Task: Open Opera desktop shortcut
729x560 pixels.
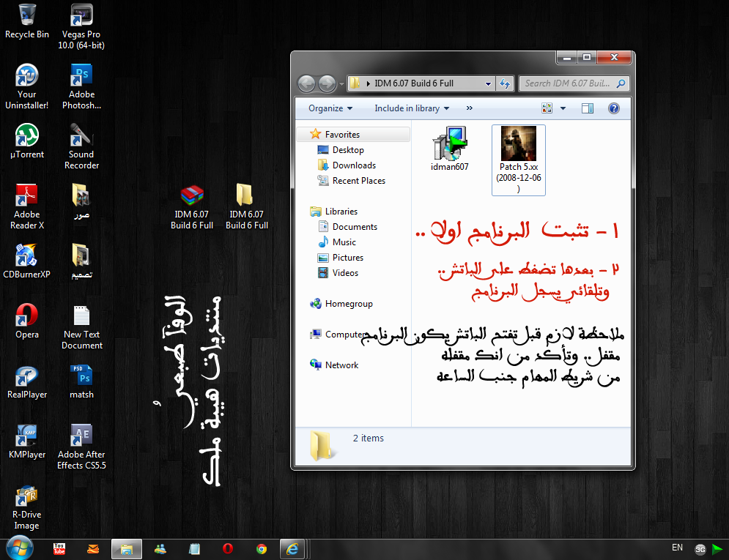Action: pyautogui.click(x=27, y=321)
